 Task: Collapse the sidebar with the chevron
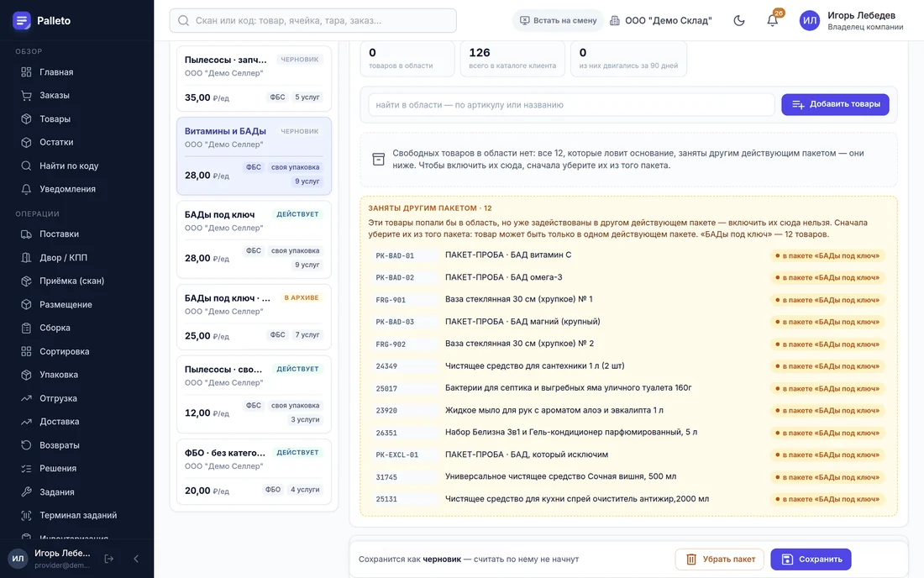[136, 559]
